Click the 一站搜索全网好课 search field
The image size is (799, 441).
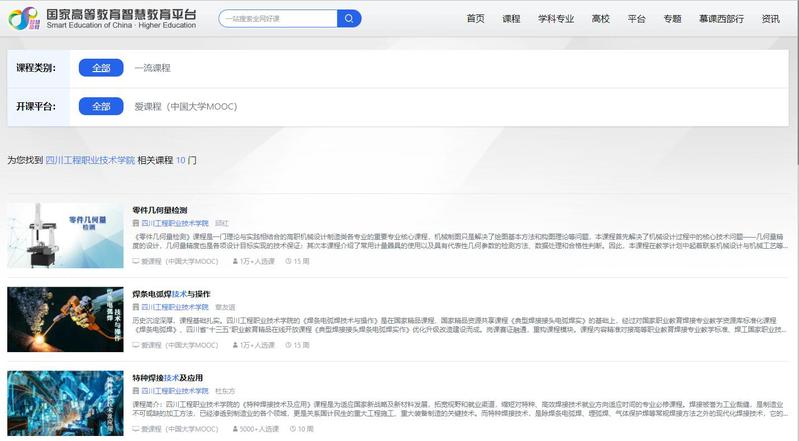[x=277, y=19]
